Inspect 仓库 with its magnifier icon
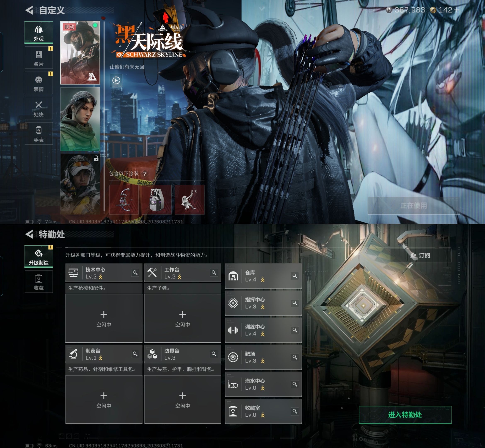This screenshot has width=485, height=448. [295, 276]
